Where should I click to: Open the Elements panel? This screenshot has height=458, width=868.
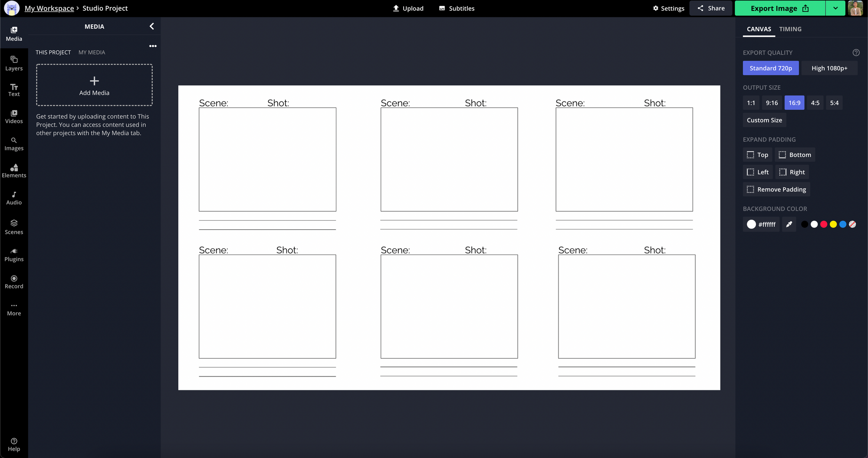(14, 171)
